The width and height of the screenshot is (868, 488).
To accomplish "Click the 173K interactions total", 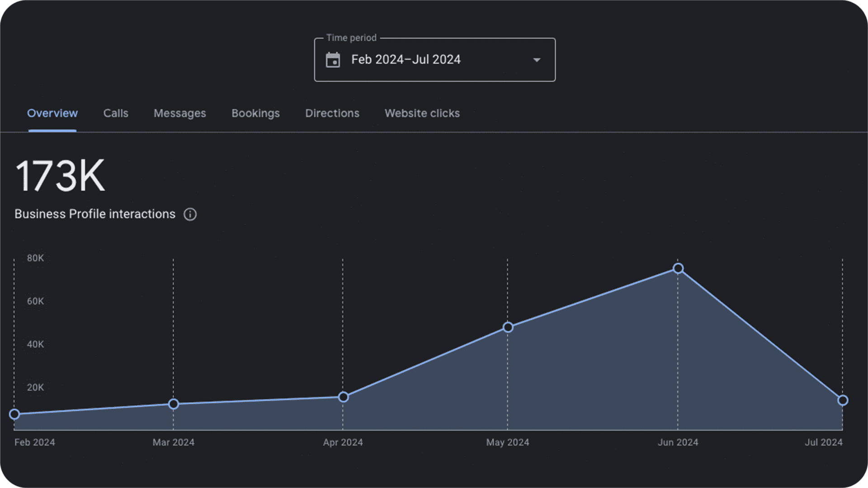I will point(60,176).
